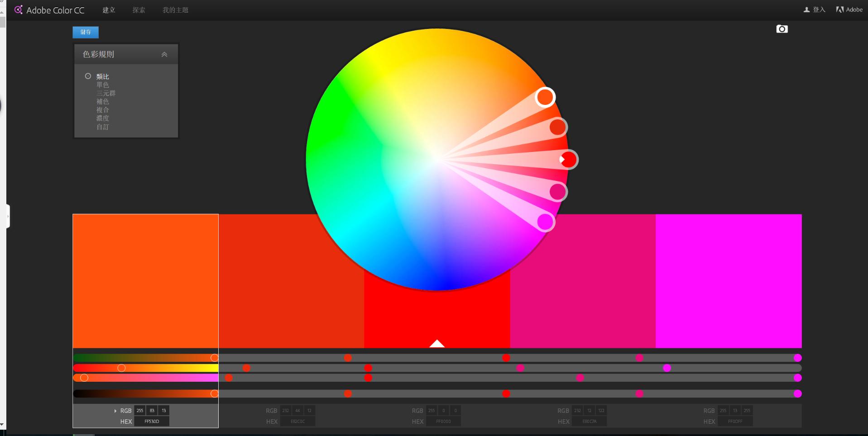Click the user icon beside 登入
This screenshot has width=868, height=436.
806,9
